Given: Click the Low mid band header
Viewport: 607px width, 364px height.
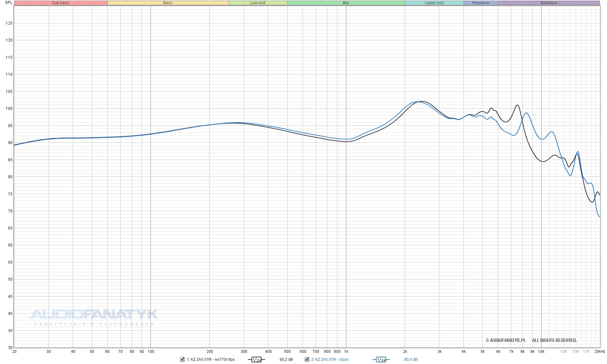Looking at the screenshot, I should [258, 3].
